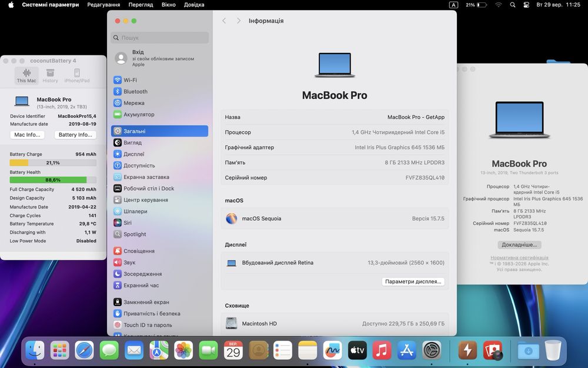Select Сповіщення in settings sidebar

coord(159,251)
